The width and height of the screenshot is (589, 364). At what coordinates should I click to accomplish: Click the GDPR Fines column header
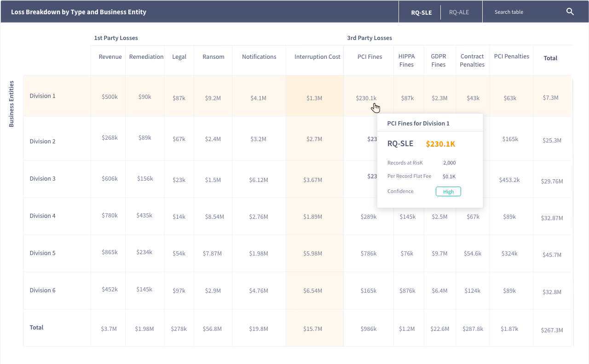pyautogui.click(x=438, y=61)
